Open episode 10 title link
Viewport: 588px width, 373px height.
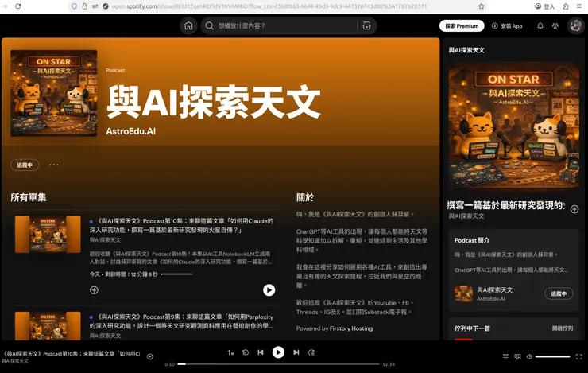tap(181, 225)
